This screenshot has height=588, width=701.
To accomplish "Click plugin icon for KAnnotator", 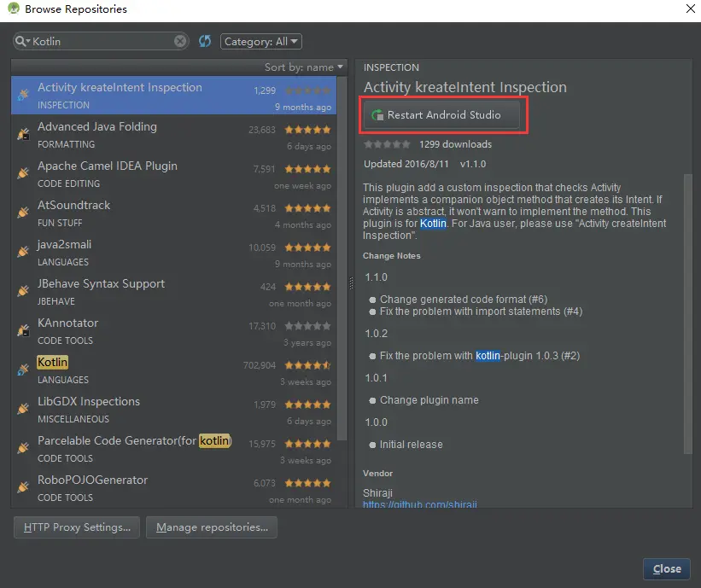I will 23,329.
